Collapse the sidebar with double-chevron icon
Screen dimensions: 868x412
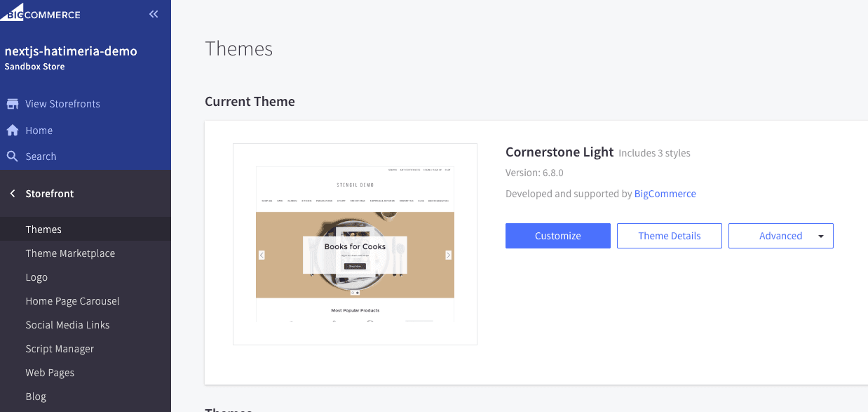tap(154, 14)
